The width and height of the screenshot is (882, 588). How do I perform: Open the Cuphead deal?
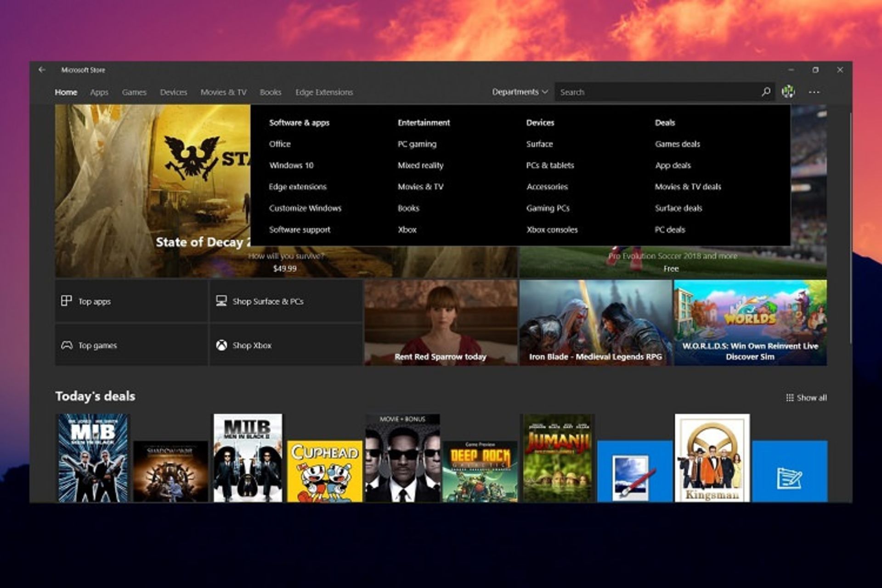325,471
